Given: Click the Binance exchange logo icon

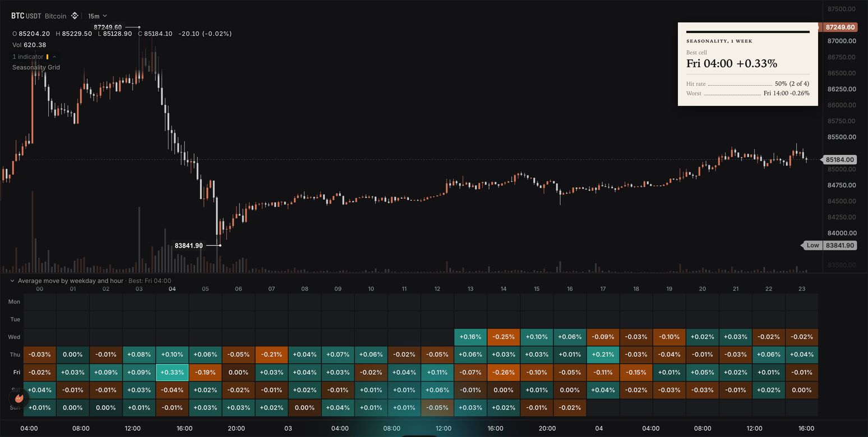Looking at the screenshot, I should pyautogui.click(x=74, y=16).
